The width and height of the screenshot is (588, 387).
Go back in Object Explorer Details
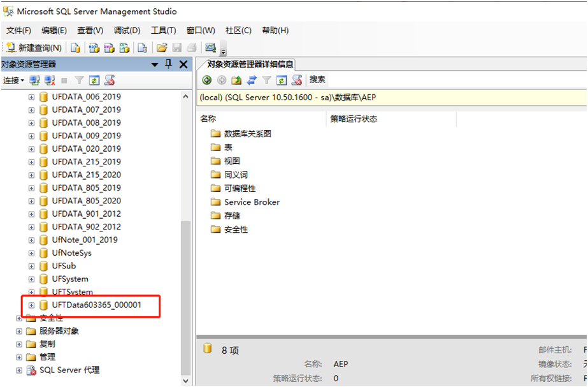207,80
